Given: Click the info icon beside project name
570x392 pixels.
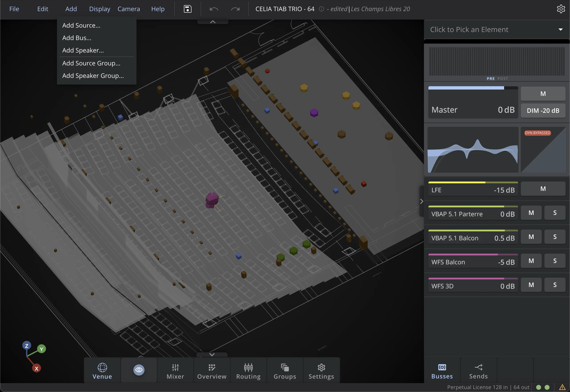Looking at the screenshot, I should point(321,9).
